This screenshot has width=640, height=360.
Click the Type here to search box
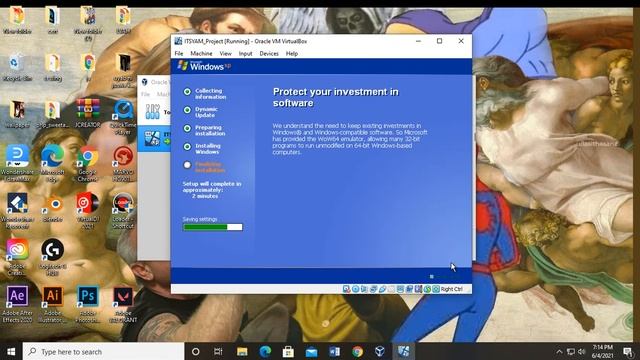click(x=103, y=351)
